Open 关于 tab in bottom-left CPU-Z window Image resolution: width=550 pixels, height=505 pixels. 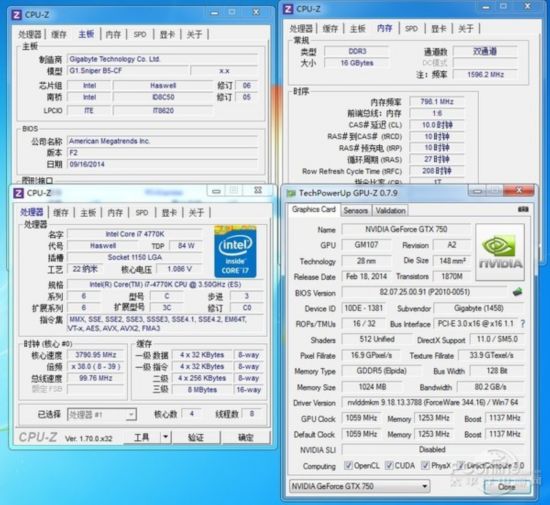pos(196,212)
